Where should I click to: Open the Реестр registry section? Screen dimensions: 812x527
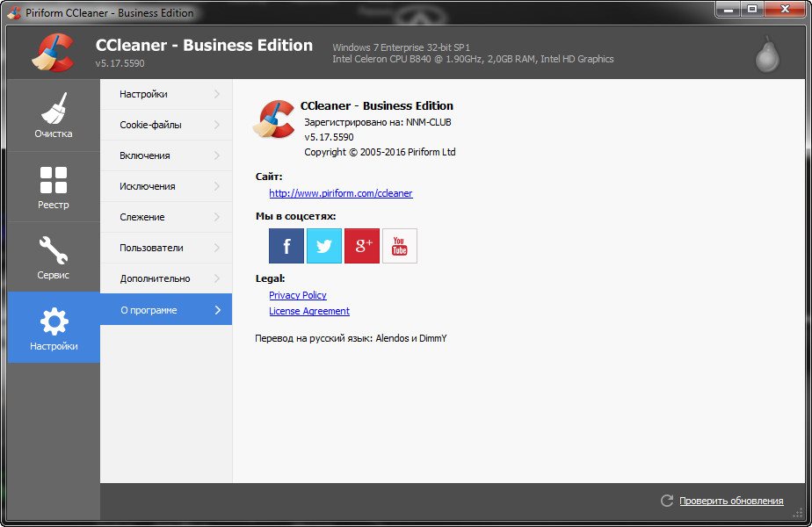54,187
